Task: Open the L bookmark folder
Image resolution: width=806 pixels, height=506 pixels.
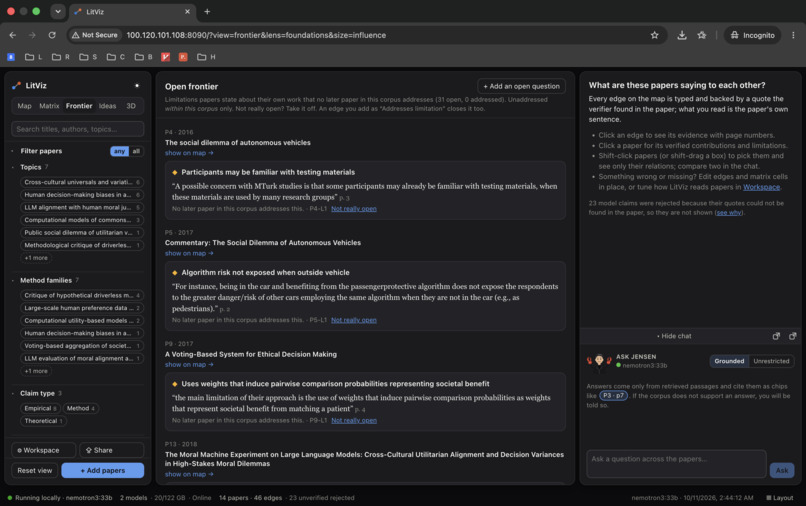Action: 34,57
